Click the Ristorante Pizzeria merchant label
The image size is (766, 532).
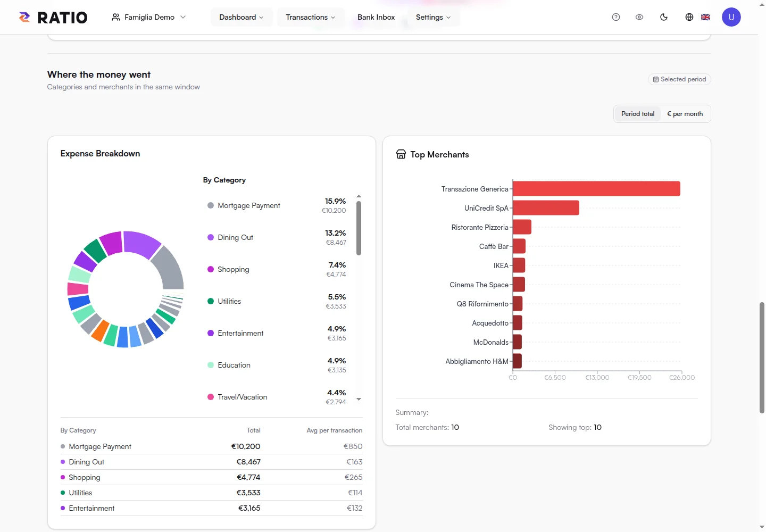[x=480, y=227]
